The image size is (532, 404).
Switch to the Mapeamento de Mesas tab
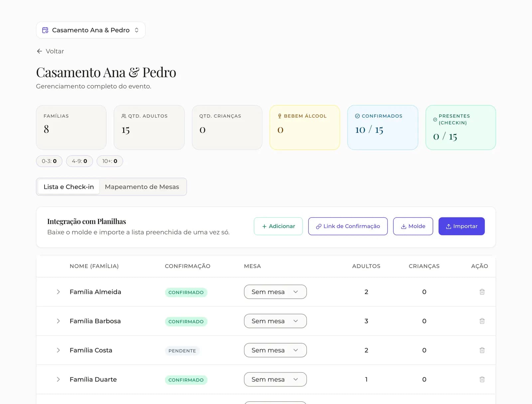point(142,187)
